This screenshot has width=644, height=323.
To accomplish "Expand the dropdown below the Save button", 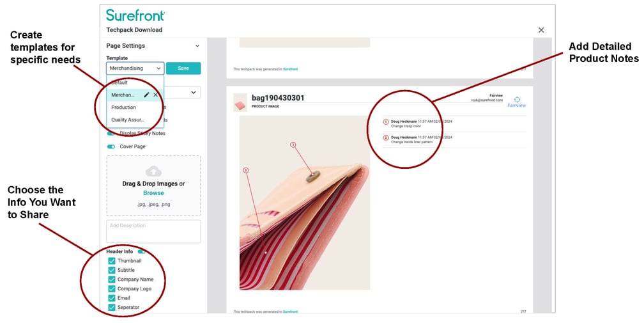I will tap(193, 93).
